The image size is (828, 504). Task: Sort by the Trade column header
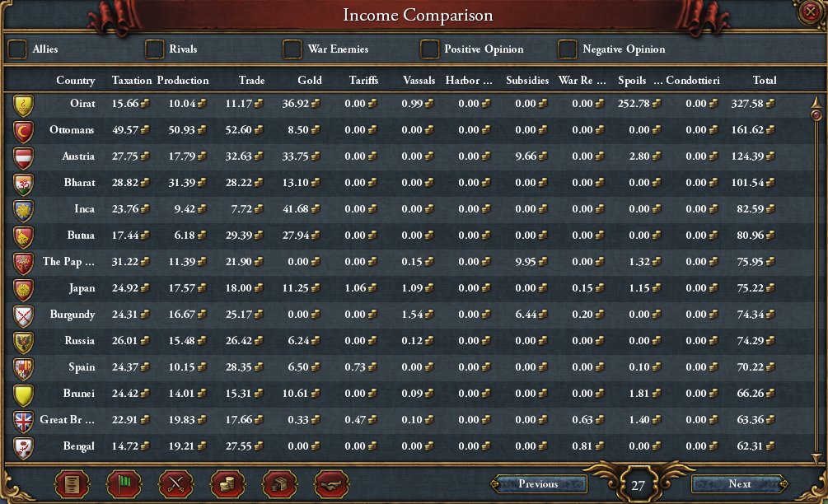[251, 80]
